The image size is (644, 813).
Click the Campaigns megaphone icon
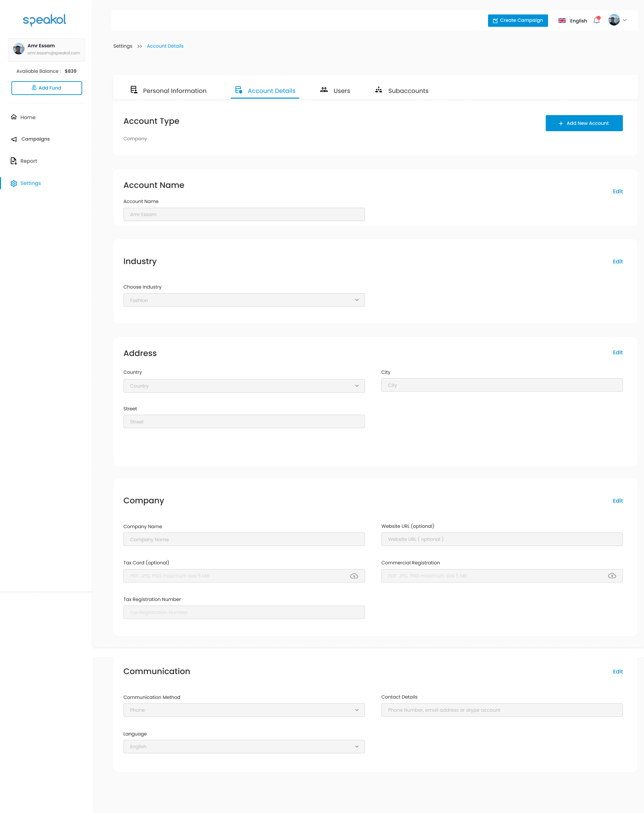14,139
